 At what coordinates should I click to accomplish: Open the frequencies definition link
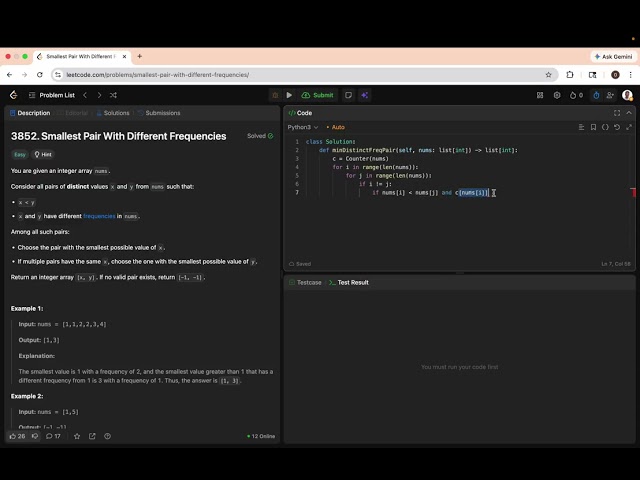[99, 216]
